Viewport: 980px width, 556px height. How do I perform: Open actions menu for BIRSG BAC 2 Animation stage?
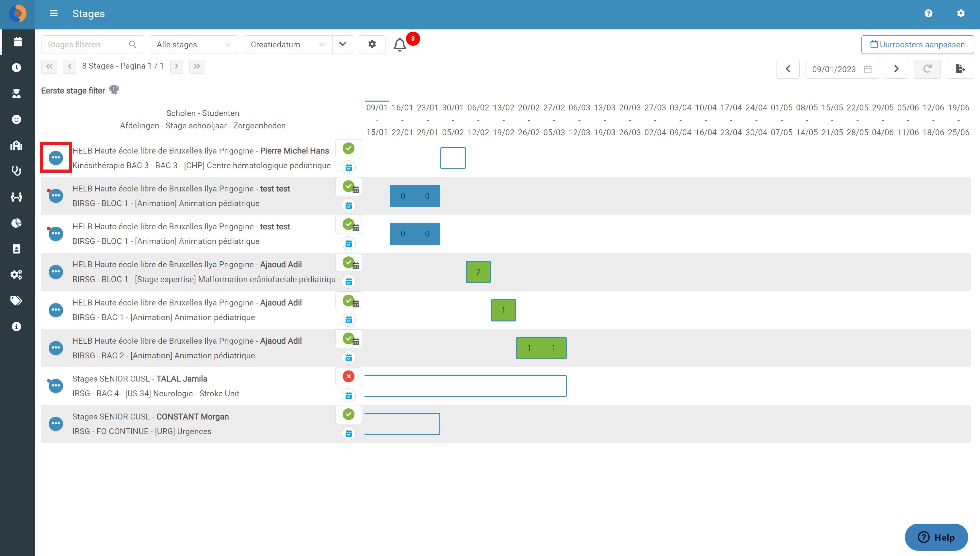tap(56, 348)
